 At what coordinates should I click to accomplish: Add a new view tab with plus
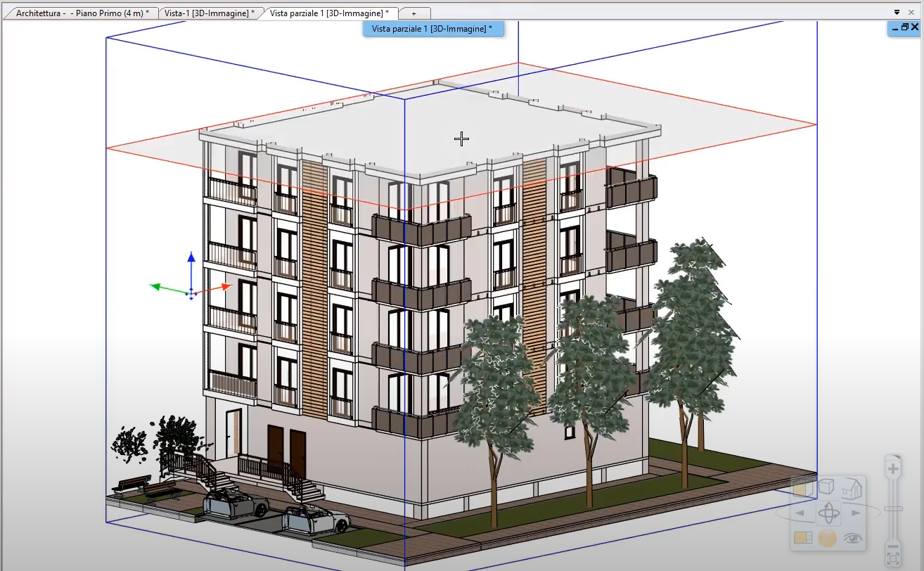click(413, 13)
